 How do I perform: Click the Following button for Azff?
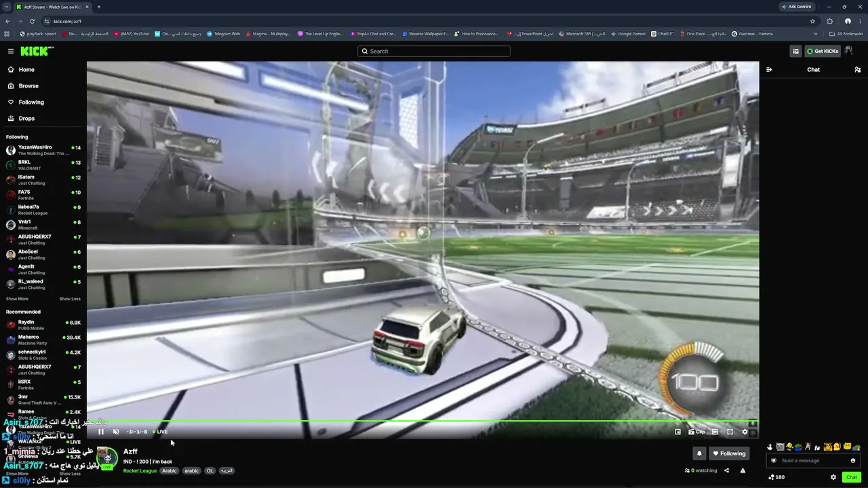(729, 453)
